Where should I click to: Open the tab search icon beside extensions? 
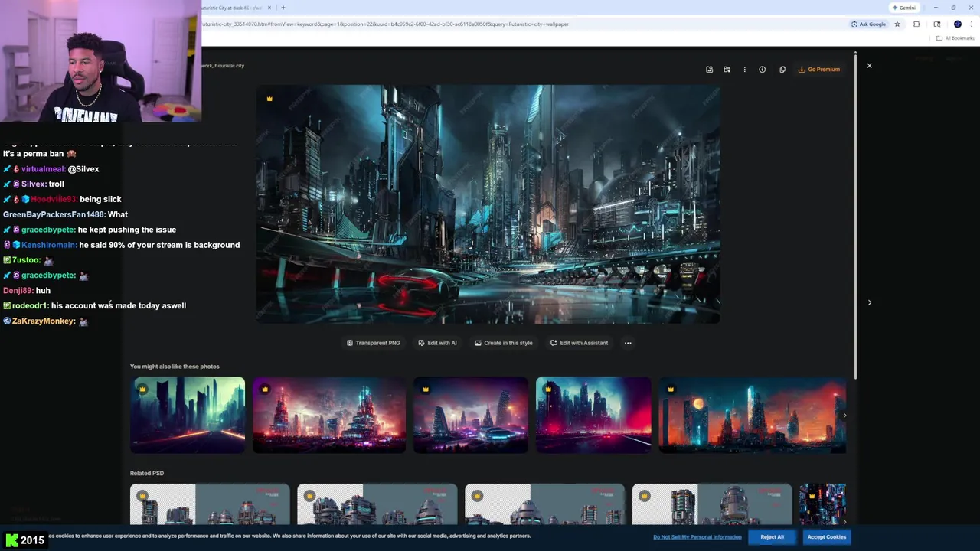click(x=937, y=24)
